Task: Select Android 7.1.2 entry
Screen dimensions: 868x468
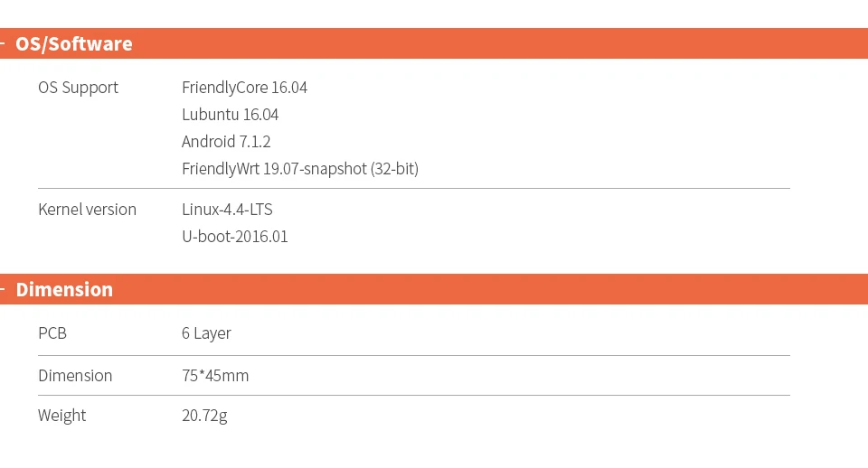Action: [x=226, y=142]
